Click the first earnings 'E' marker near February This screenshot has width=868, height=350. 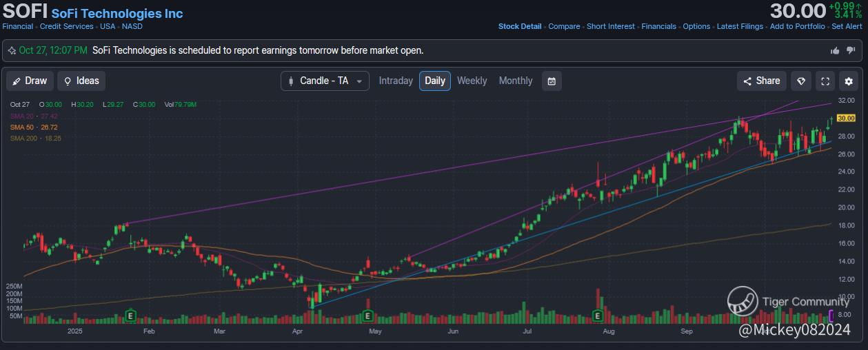(x=130, y=316)
